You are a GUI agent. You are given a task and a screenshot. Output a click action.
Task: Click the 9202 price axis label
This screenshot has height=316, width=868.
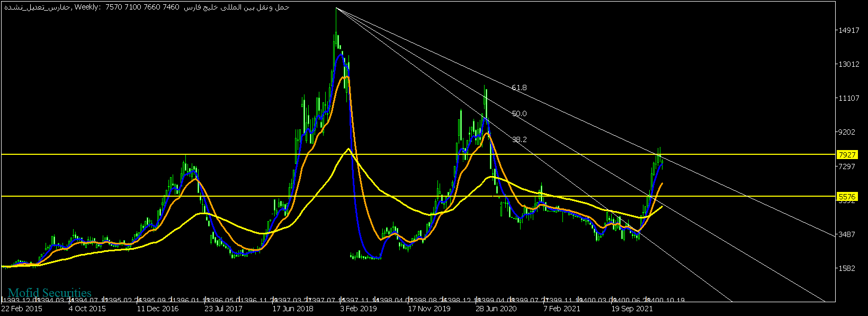pyautogui.click(x=847, y=133)
